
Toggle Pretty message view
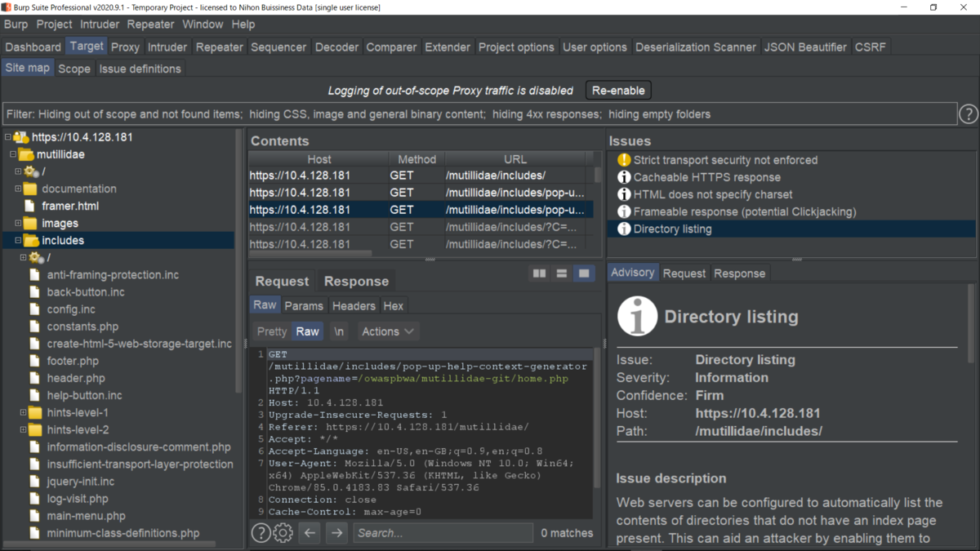point(272,331)
